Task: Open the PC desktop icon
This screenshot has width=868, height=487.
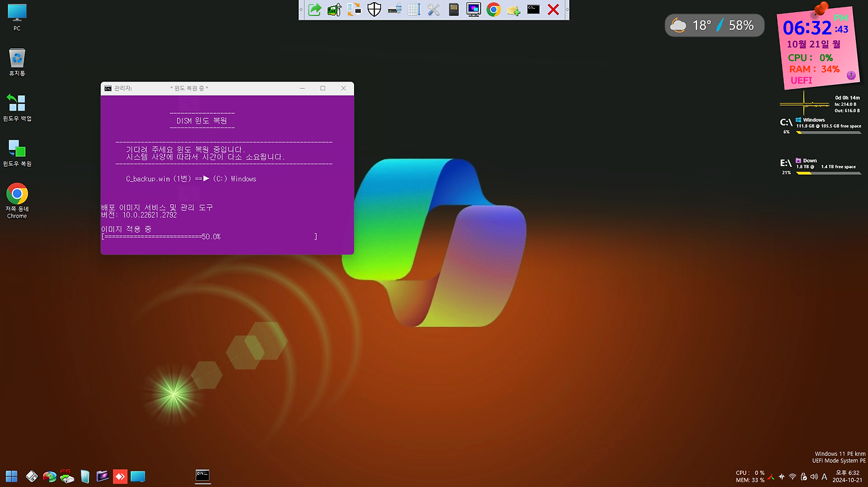Action: coord(17,18)
